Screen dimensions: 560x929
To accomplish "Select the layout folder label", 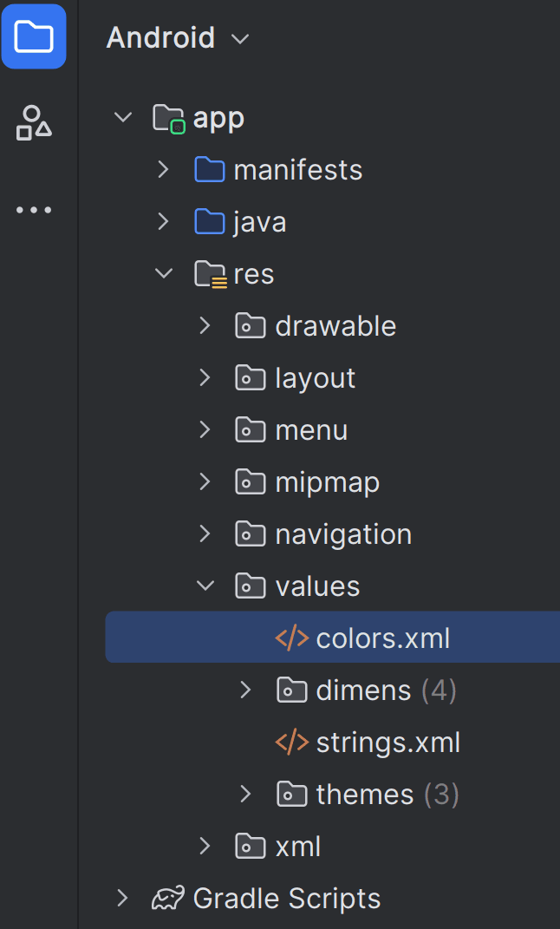I will click(x=315, y=379).
